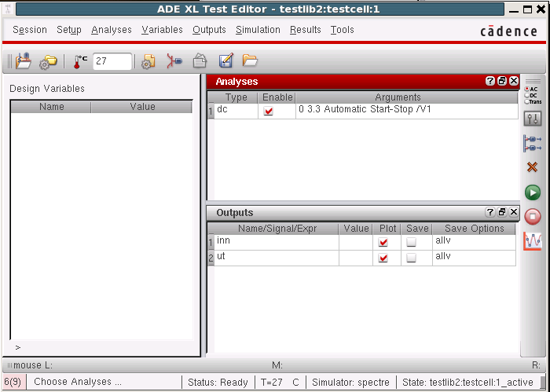The height and width of the screenshot is (392, 550).
Task: Click the setup outputs probe icon in sidebar
Action: tap(533, 144)
